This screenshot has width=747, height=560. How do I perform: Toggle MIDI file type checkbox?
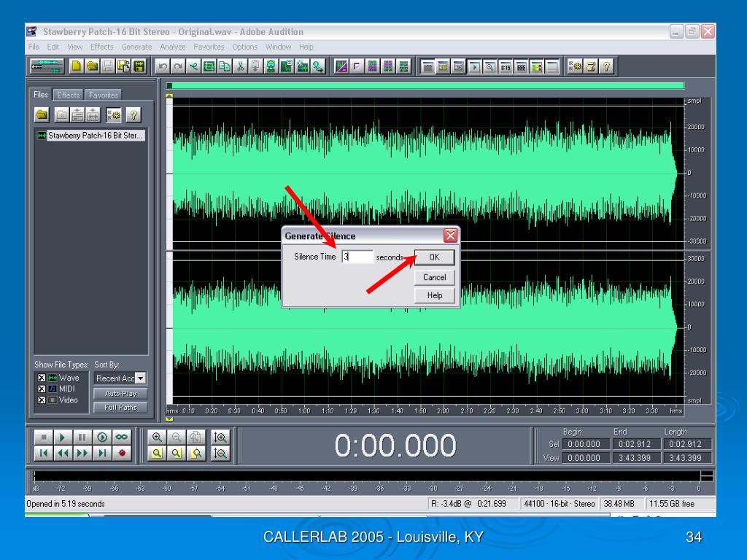(42, 389)
